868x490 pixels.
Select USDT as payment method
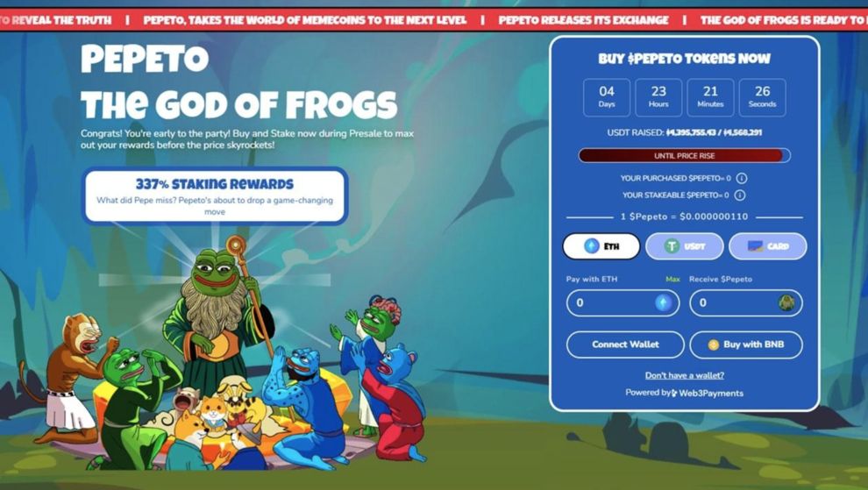tap(684, 246)
